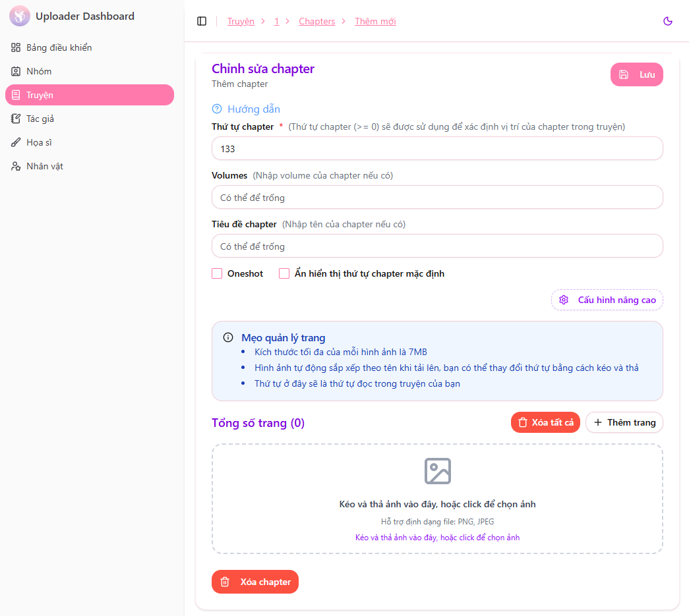Screen dimensions: 689x616
Task: Click the gear icon in Cấu hình nâng cao
Action: pos(564,300)
